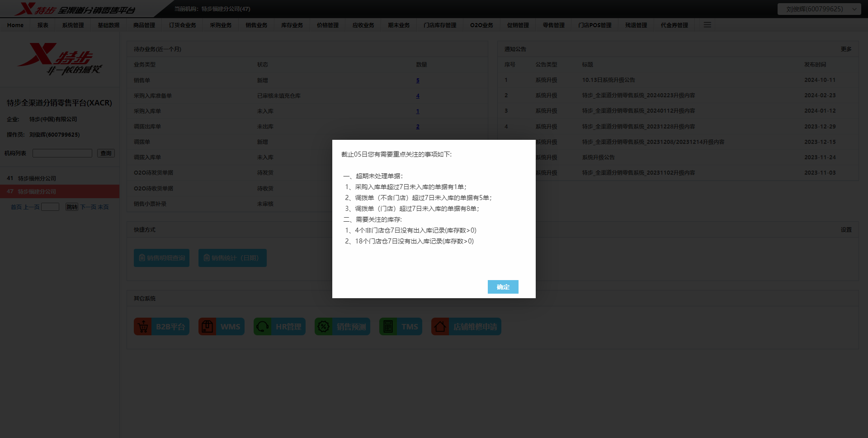Click the WMS box icon
This screenshot has width=868, height=438.
[208, 327]
